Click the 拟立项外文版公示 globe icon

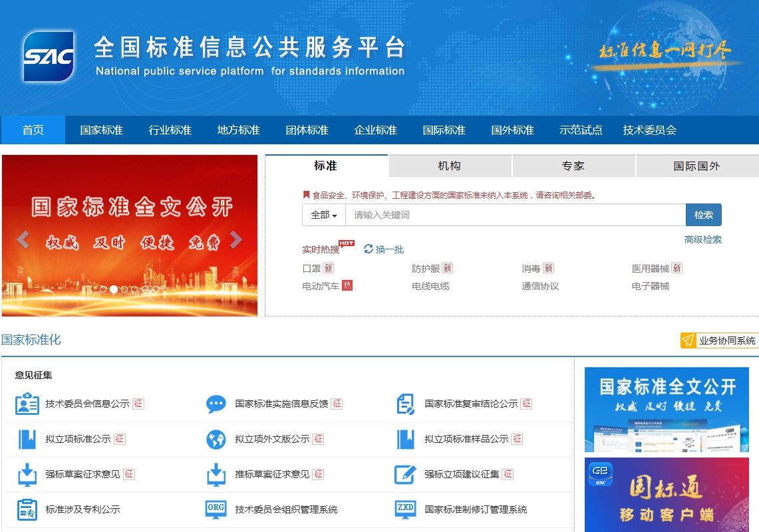(x=216, y=439)
